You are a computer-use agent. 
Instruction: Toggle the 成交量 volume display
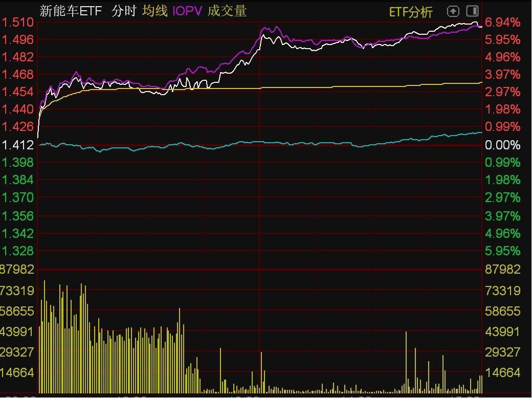(x=227, y=10)
